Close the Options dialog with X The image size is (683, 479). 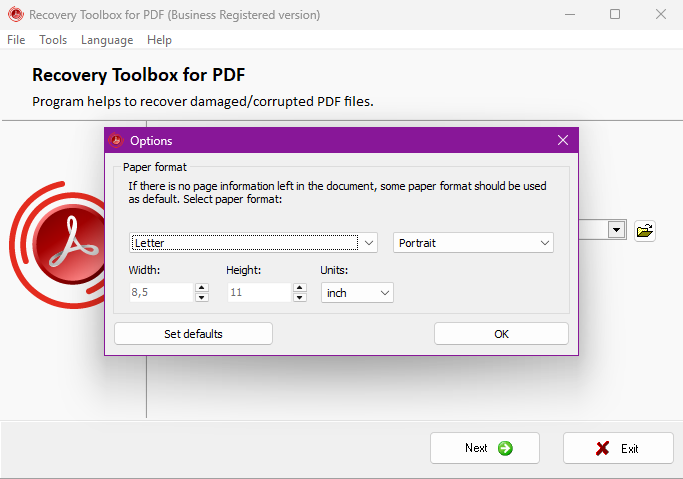coord(563,140)
